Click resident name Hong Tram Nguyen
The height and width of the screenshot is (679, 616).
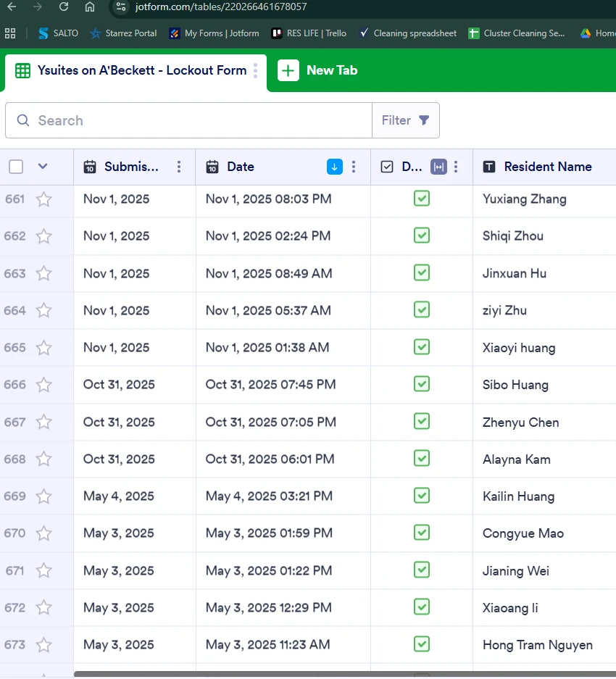tap(538, 645)
